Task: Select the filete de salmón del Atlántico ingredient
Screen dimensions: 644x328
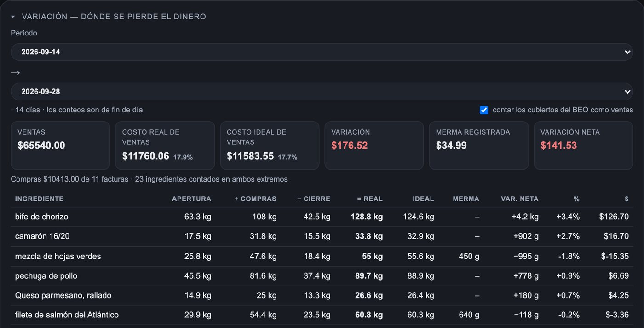Action: click(67, 315)
